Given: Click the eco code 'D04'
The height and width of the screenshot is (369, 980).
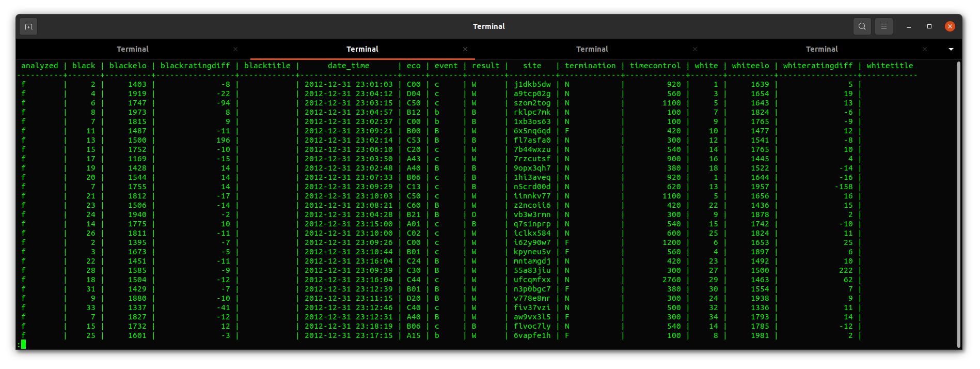Looking at the screenshot, I should pos(414,94).
